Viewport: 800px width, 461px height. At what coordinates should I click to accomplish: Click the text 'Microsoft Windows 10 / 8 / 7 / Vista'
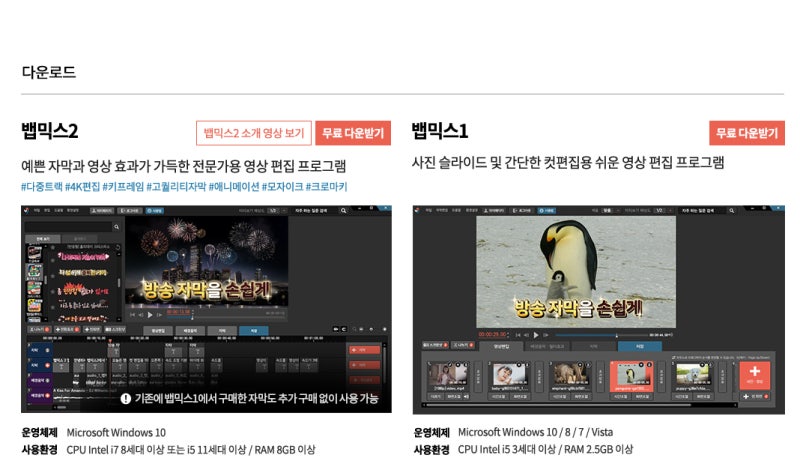535,432
